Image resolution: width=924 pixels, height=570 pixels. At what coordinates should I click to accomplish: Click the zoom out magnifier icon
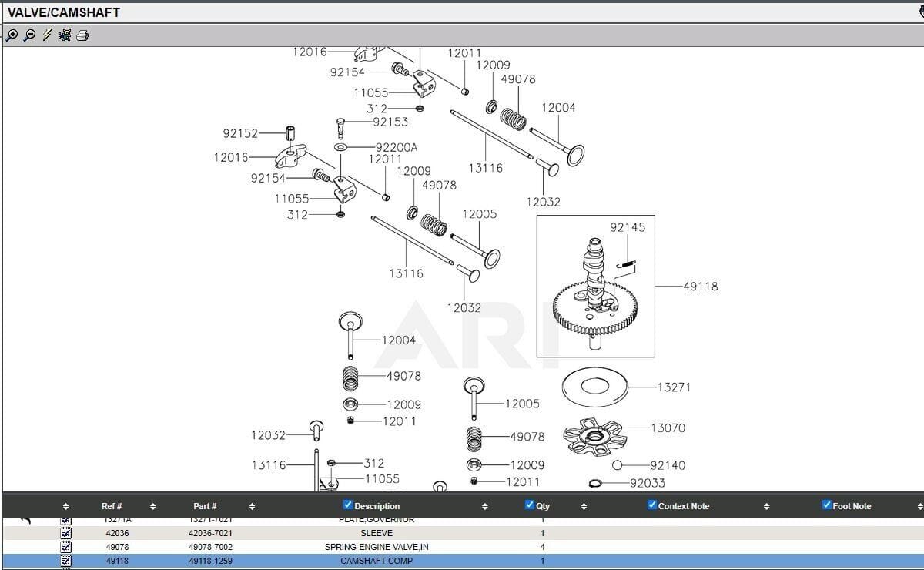coord(29,35)
